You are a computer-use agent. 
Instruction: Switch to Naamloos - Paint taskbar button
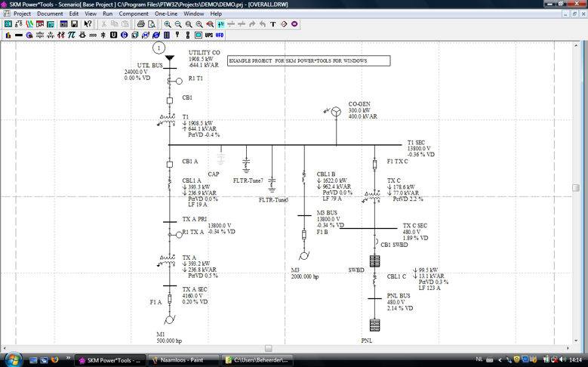click(x=182, y=360)
